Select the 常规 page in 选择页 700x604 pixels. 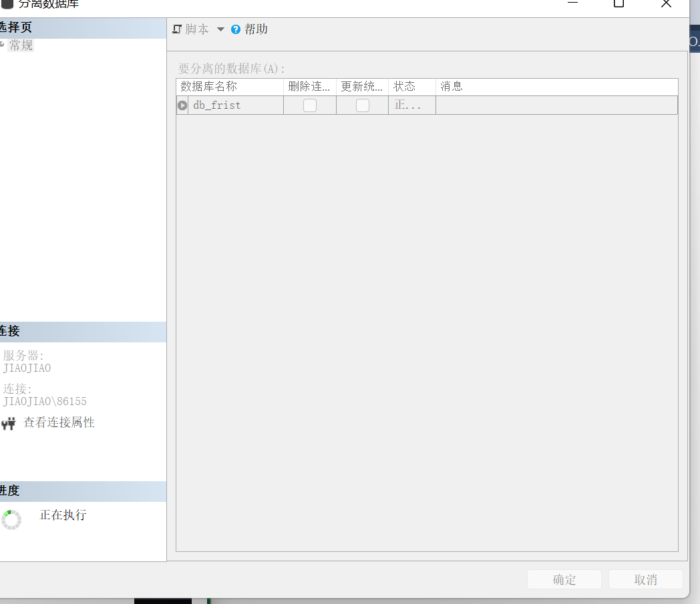[21, 45]
